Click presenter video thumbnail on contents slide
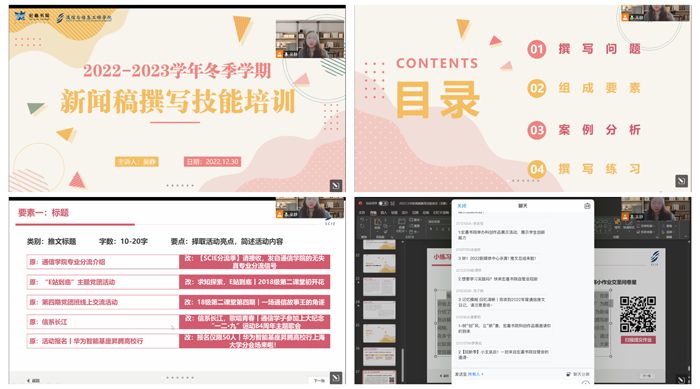This screenshot has width=700, height=389. pos(655,13)
